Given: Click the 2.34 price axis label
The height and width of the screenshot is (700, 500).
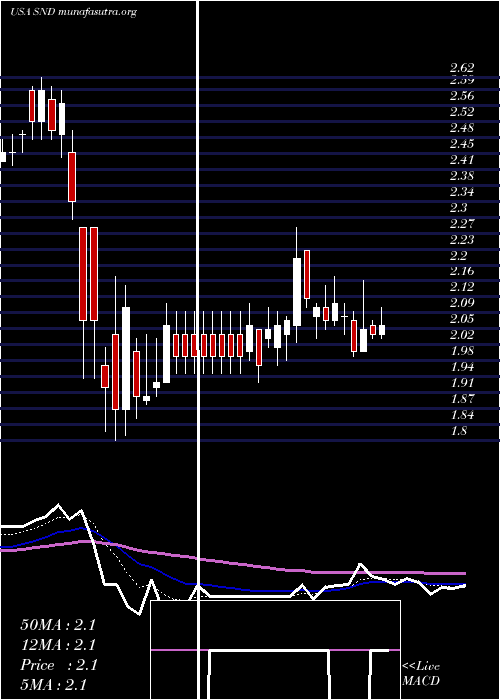Looking at the screenshot, I should tap(462, 192).
